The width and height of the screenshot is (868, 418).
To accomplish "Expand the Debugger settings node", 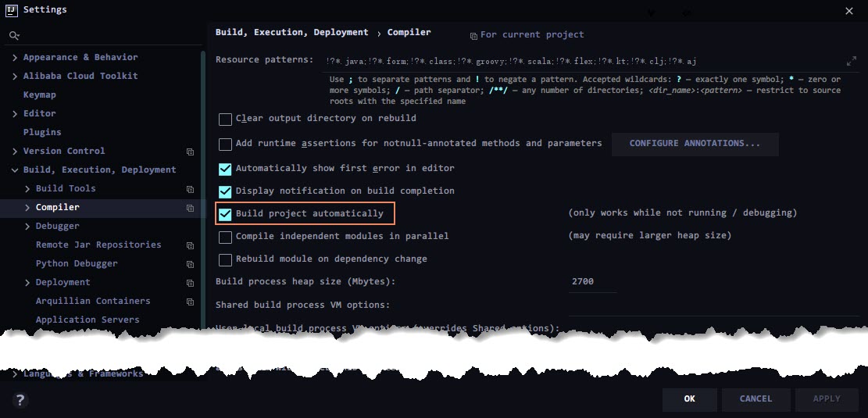I will [27, 226].
